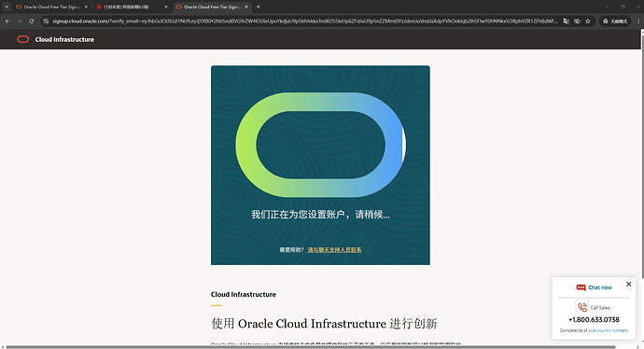Go forward to next page
This screenshot has height=349, width=644.
pyautogui.click(x=20, y=21)
